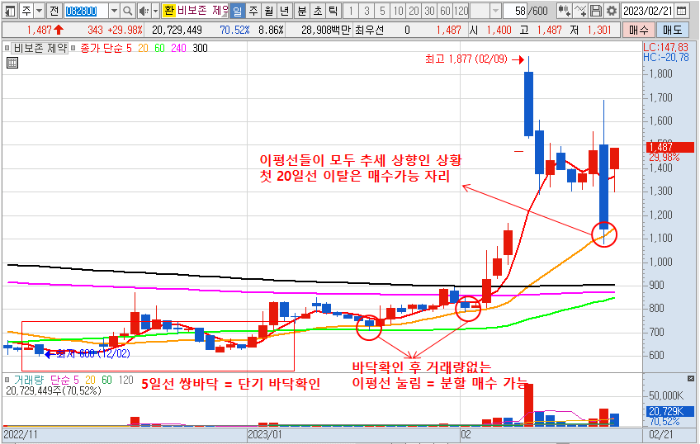
Task: Click the 전 button in toolbar
Action: point(54,10)
